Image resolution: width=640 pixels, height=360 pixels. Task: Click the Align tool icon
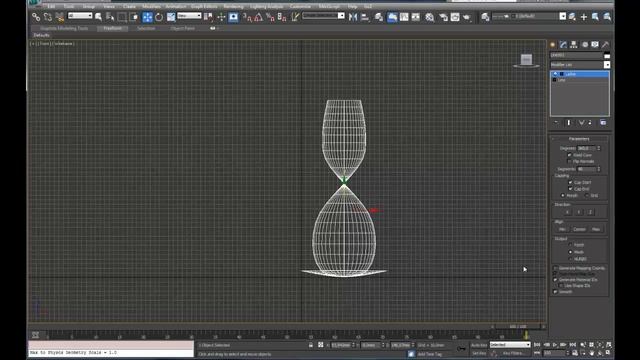tap(365, 17)
